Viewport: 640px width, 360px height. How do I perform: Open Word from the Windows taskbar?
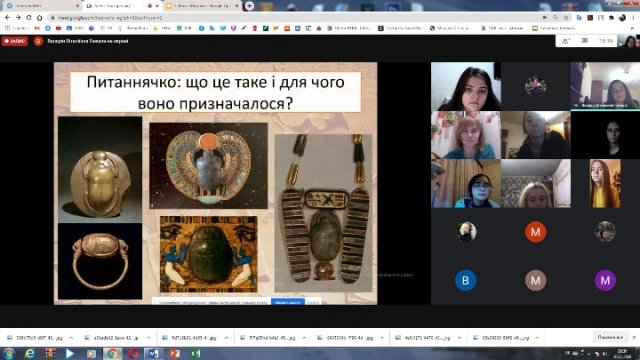[153, 353]
